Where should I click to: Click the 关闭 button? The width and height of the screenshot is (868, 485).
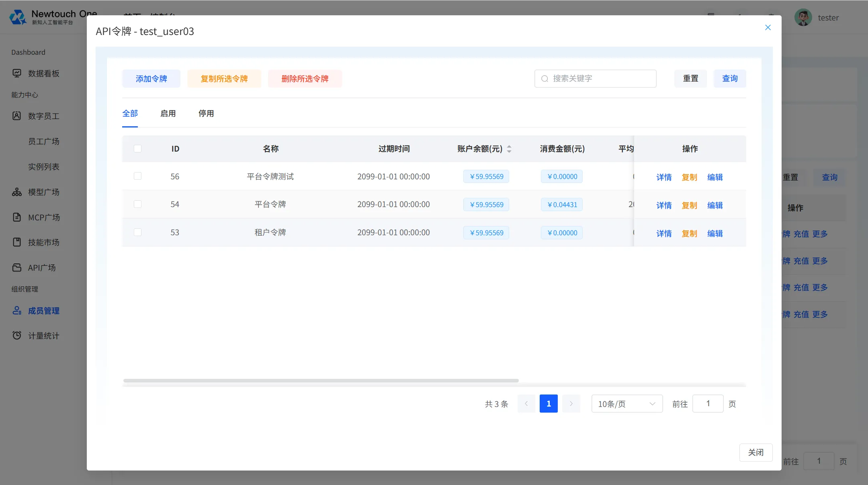tap(756, 452)
